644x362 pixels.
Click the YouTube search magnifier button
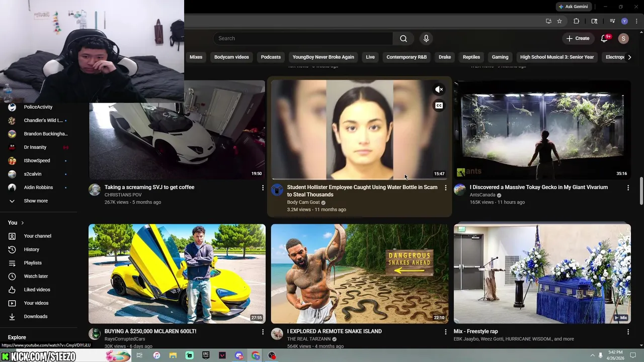pyautogui.click(x=403, y=38)
